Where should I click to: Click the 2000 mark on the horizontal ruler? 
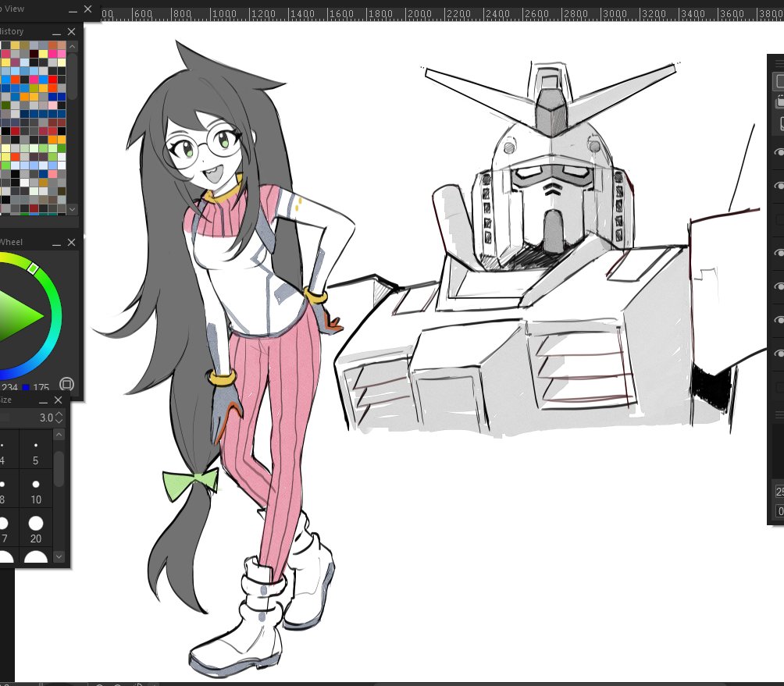419,14
